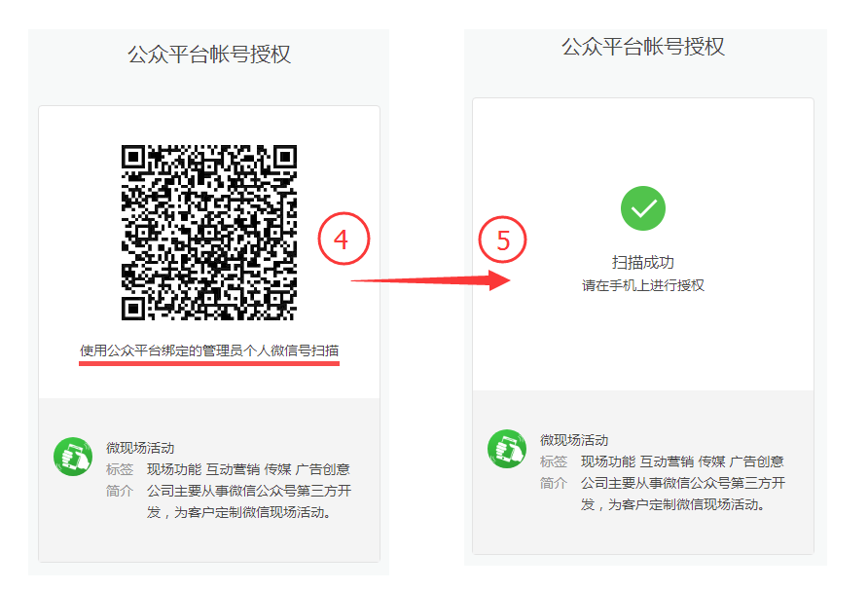Click the red circled number 4

(x=344, y=239)
